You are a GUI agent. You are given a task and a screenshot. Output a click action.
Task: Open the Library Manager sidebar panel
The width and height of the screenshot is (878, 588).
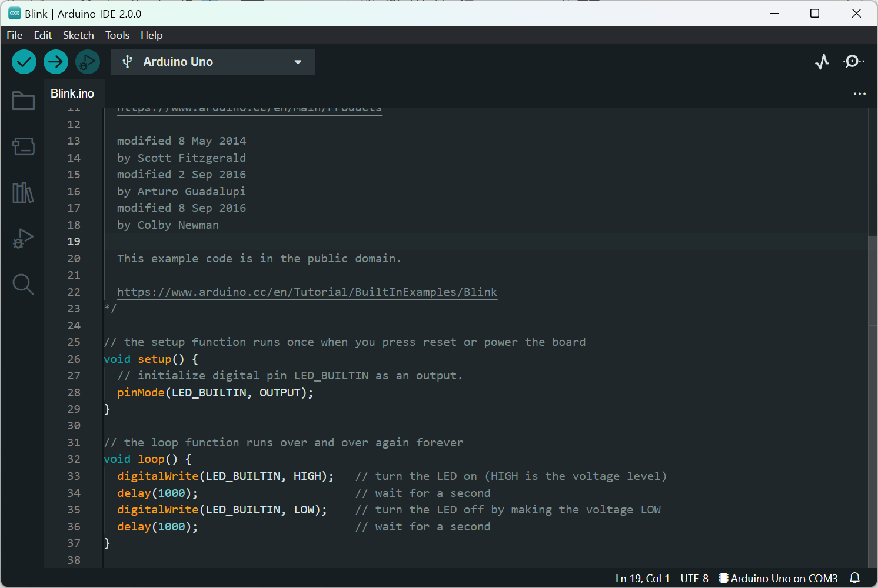24,192
